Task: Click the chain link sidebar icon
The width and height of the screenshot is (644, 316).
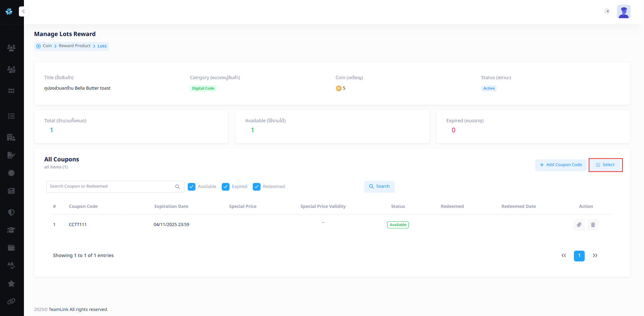Action: click(x=11, y=301)
